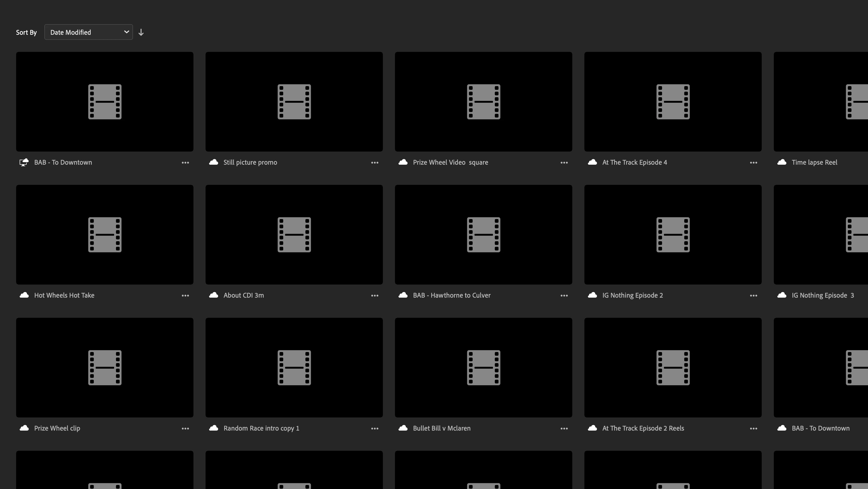This screenshot has height=489, width=868.
Task: Select the Random Race intro copy 1 thumbnail
Action: [294, 367]
